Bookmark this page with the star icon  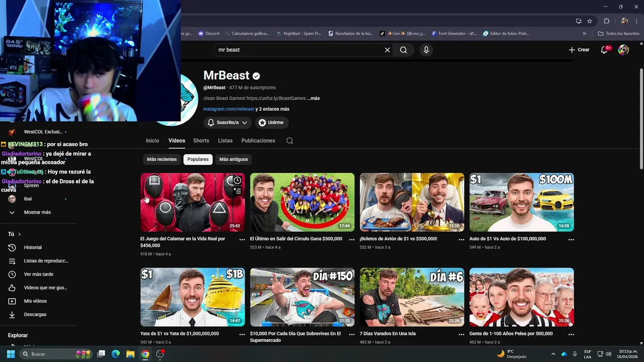coord(590,21)
